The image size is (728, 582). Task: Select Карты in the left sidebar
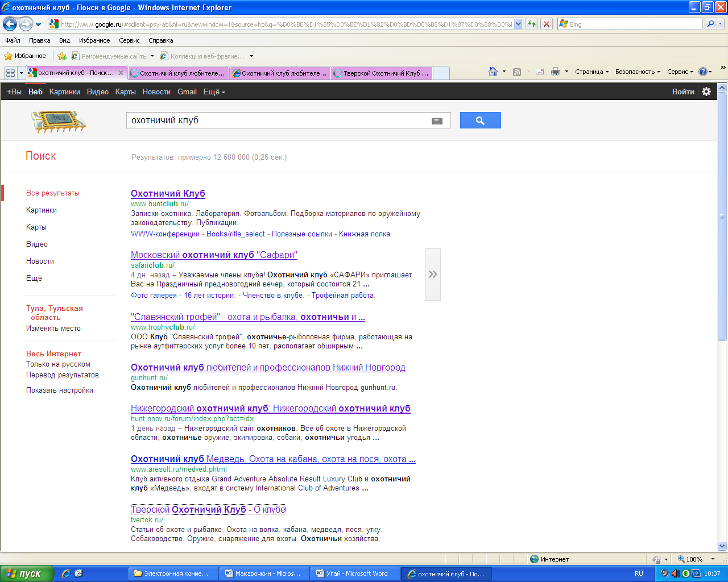tap(36, 227)
